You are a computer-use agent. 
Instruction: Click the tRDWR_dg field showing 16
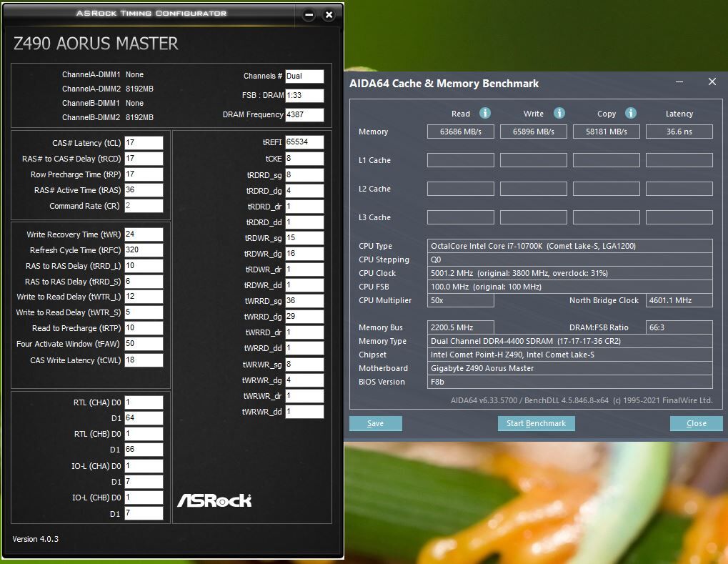[304, 254]
